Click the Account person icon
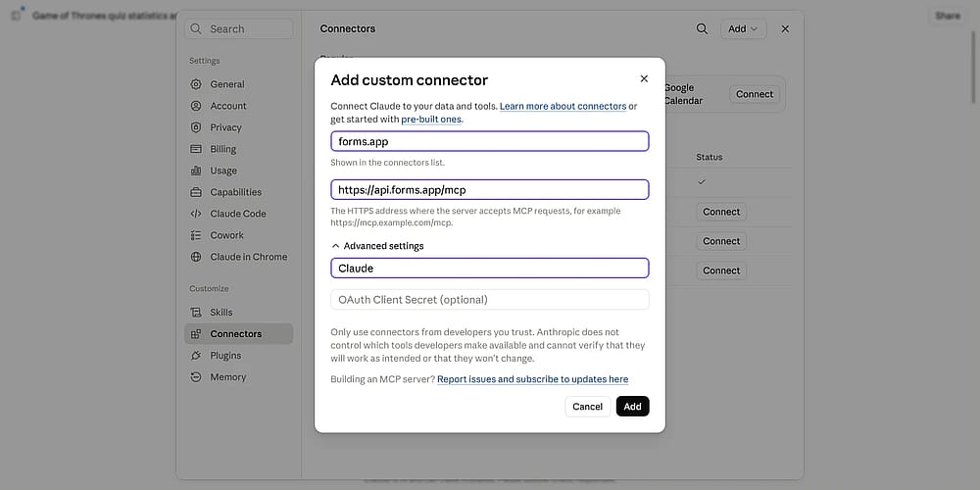Image resolution: width=980 pixels, height=490 pixels. pos(196,106)
